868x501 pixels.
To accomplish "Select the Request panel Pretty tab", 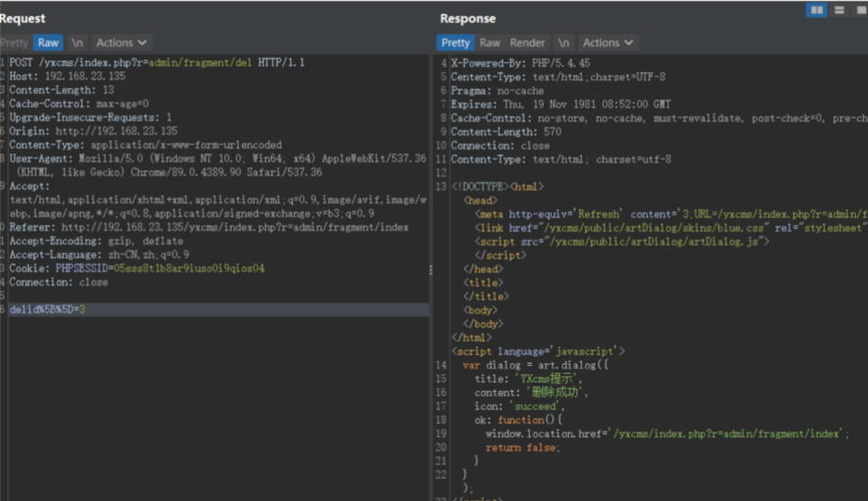I will [14, 42].
